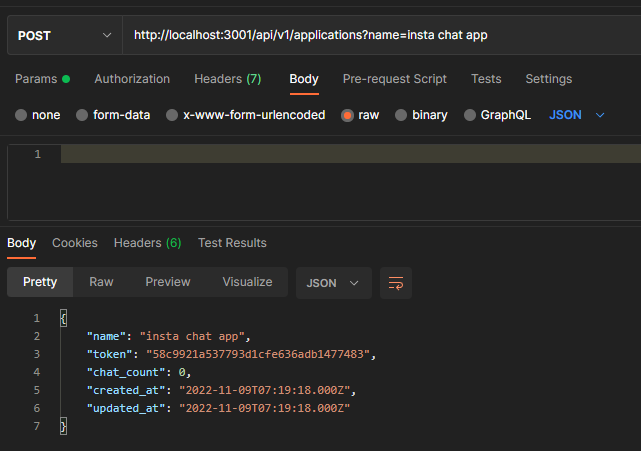This screenshot has width=641, height=451.
Task: Open the response Headers (6) tab
Action: point(148,243)
